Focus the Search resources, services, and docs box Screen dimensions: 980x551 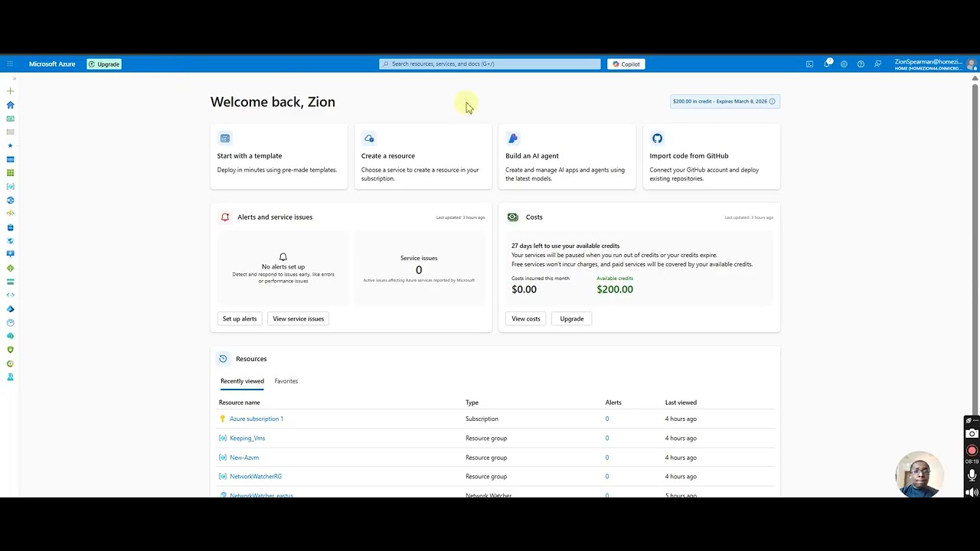490,64
